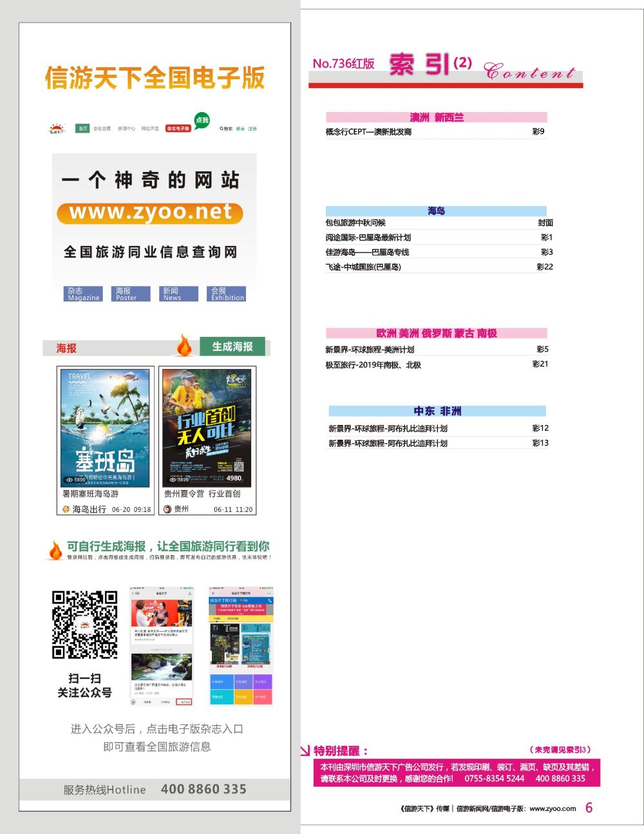
Task: Open the 会议会展 nav item
Action: pyautogui.click(x=102, y=129)
